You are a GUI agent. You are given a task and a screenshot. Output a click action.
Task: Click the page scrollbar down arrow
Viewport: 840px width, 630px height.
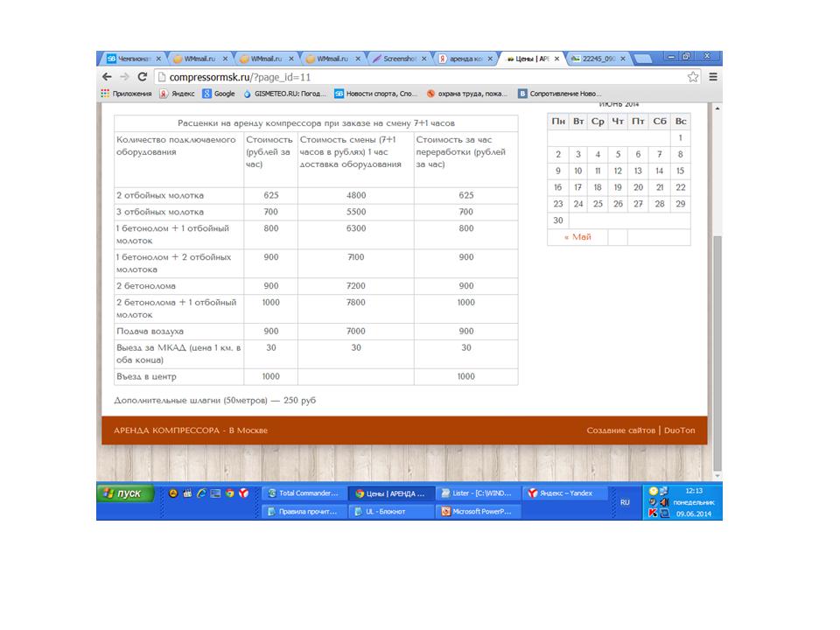(x=717, y=475)
